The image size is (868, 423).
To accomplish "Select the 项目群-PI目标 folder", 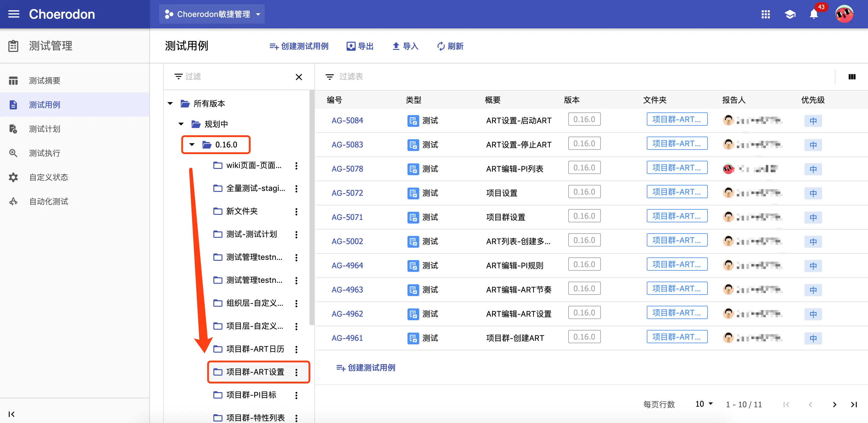I will [x=251, y=395].
